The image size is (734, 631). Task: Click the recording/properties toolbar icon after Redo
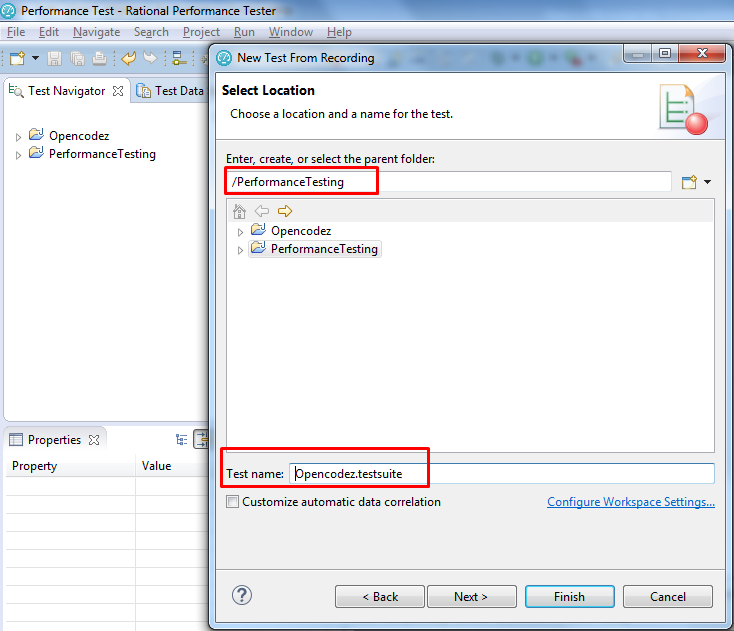pyautogui.click(x=179, y=58)
